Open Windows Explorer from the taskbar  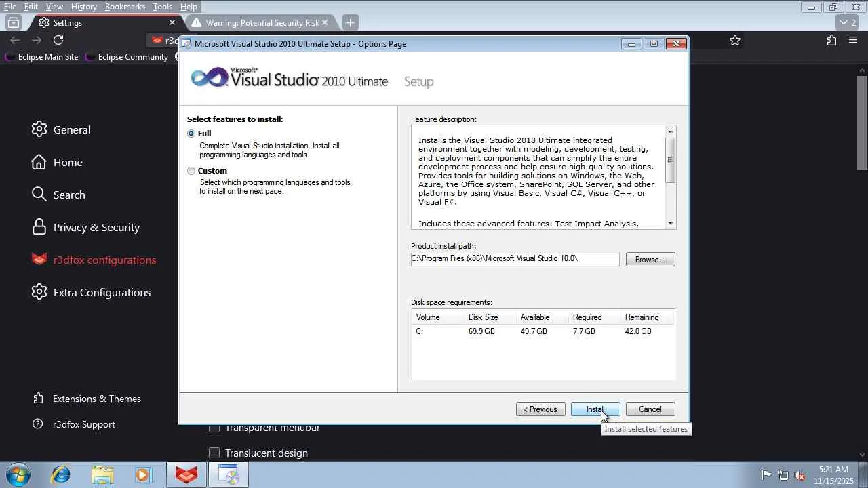(102, 475)
